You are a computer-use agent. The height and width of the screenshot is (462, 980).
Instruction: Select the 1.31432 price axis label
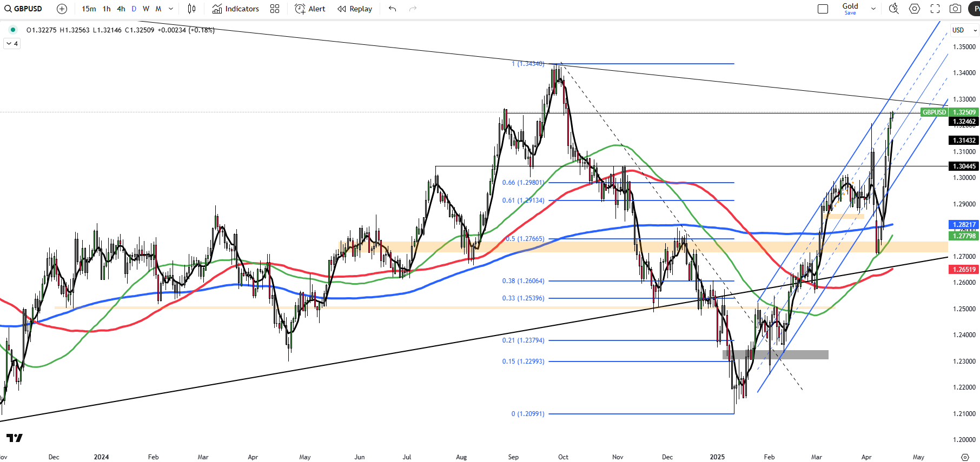[x=964, y=140]
